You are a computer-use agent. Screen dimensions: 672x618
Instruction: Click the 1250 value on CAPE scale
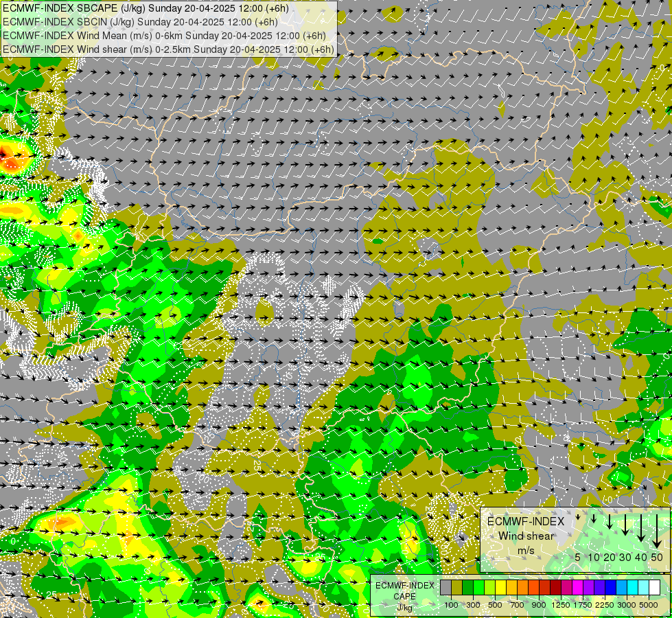(x=561, y=605)
